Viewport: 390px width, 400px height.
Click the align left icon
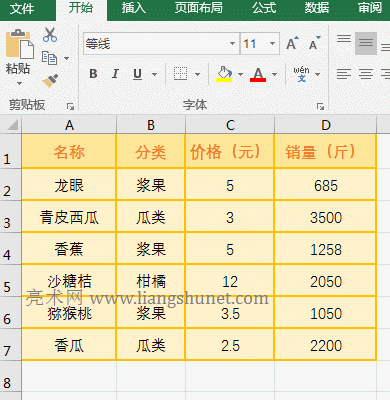click(344, 74)
